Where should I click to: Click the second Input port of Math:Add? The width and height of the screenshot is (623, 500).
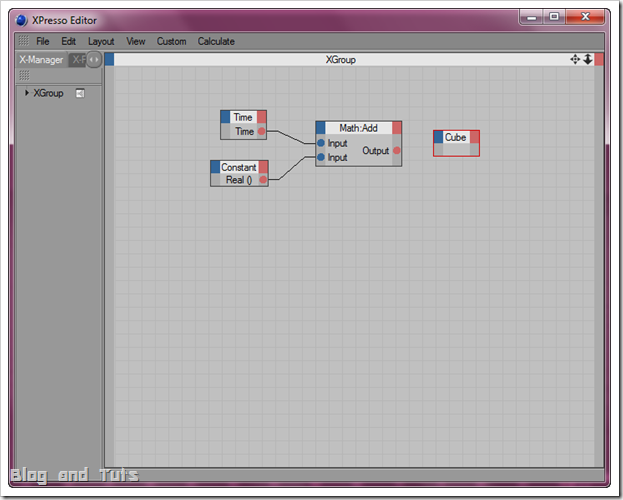(321, 157)
